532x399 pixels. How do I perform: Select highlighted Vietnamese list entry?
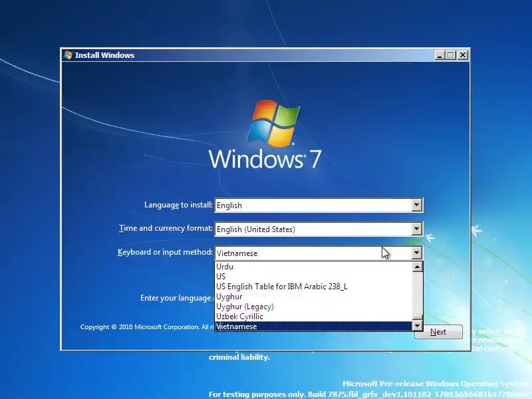coord(313,327)
